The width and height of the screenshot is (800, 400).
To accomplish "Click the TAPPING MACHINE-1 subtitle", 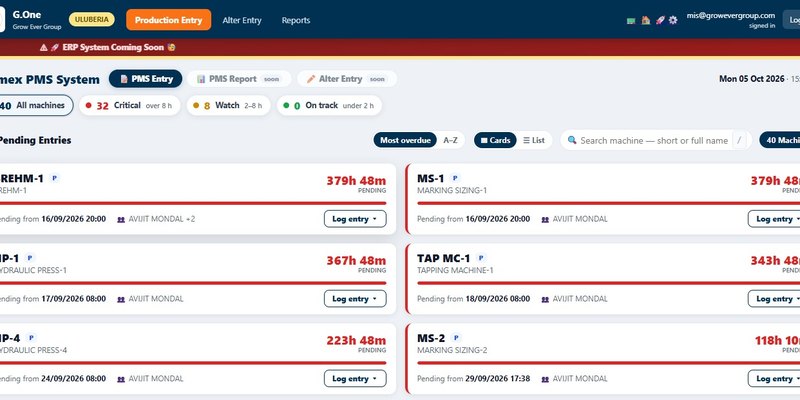I will point(455,270).
